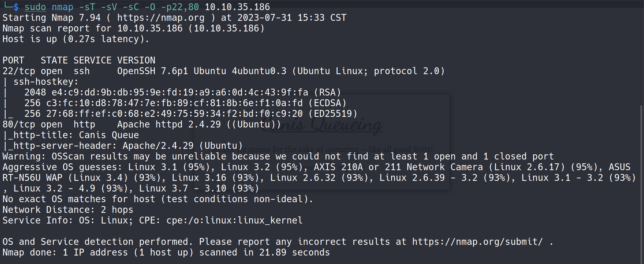Click the 22/tcp port entry
This screenshot has width=644, height=264.
[19, 71]
